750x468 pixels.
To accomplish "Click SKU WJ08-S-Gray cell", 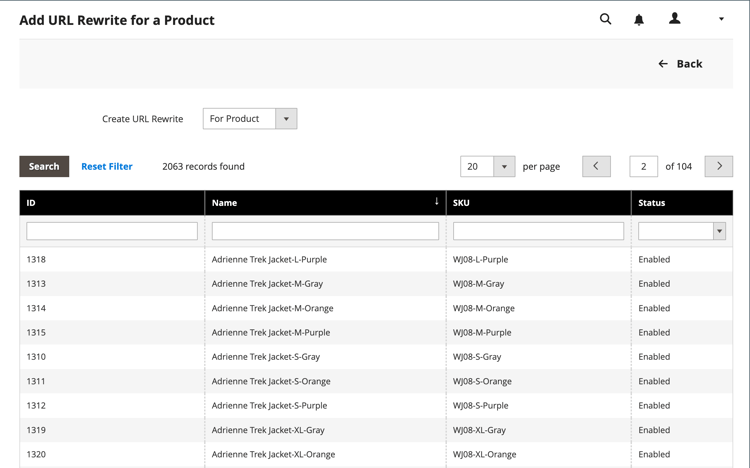I will point(539,357).
